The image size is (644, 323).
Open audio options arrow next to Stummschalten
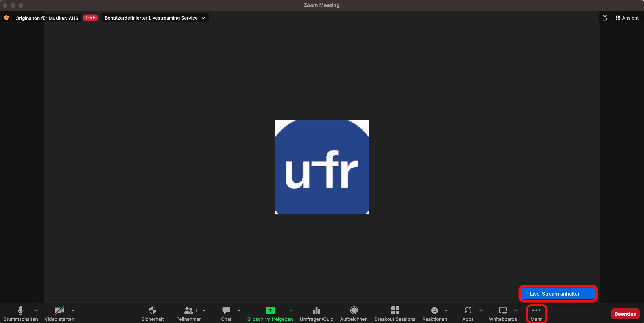36,310
